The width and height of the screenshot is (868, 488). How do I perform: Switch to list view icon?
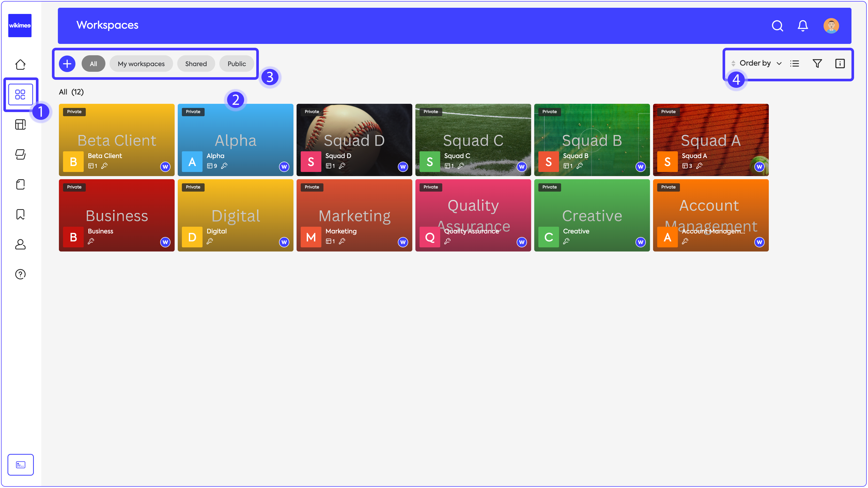(795, 63)
